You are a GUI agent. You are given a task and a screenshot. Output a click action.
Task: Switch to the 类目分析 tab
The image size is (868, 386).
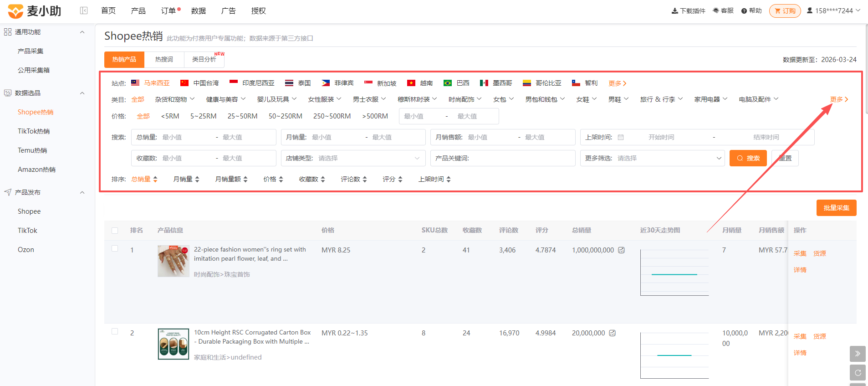204,59
